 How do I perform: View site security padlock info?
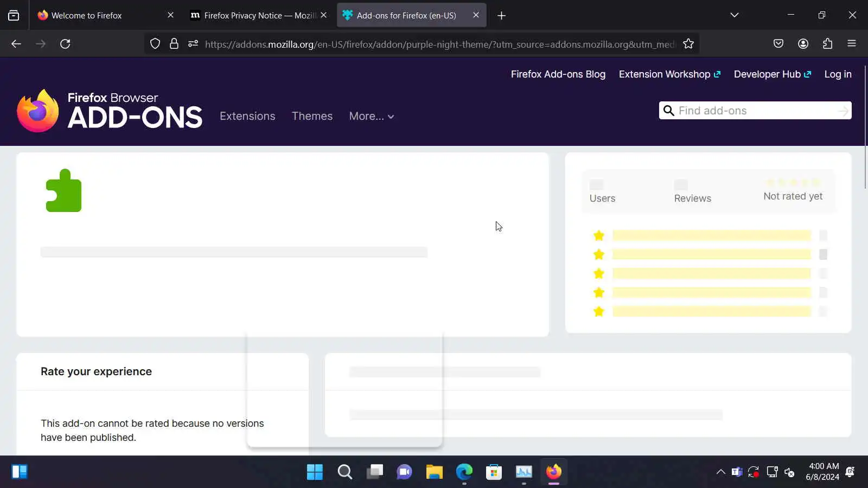[174, 44]
